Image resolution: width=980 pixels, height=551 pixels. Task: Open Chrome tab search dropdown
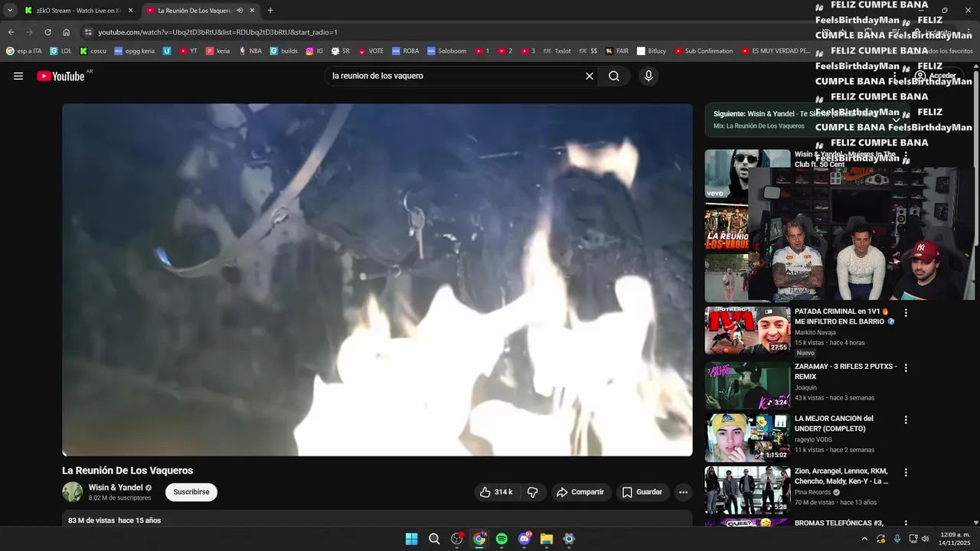click(10, 11)
